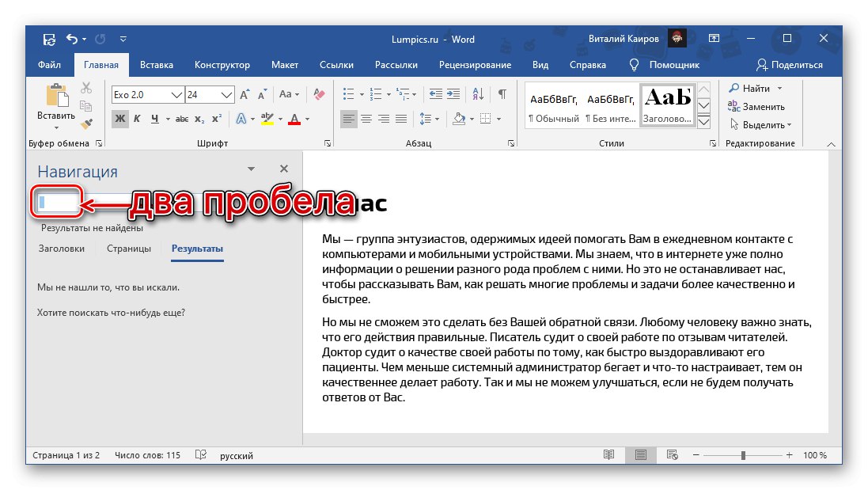Click the Save icon in the title bar

[x=49, y=39]
